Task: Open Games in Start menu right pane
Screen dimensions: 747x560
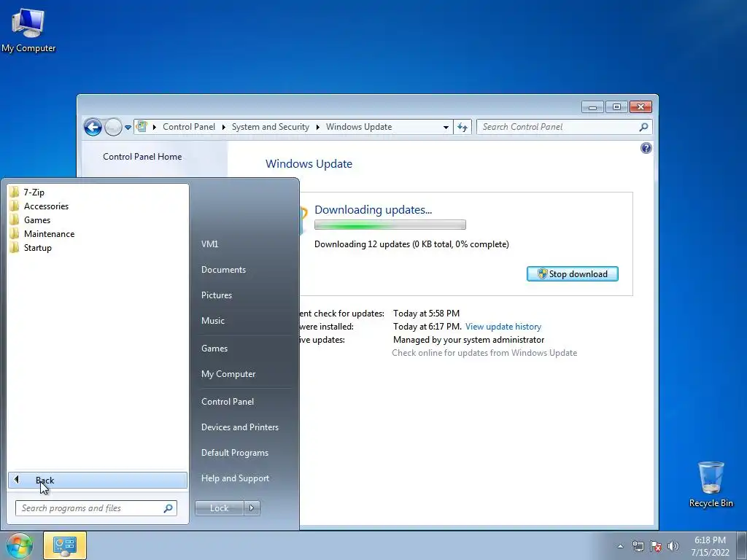Action: (x=214, y=349)
